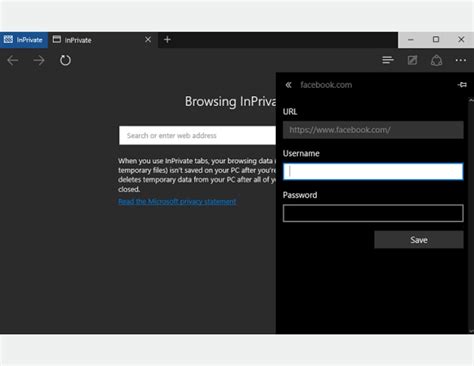Image resolution: width=474 pixels, height=366 pixels.
Task: Click the Browsing InPrivate heading
Action: 230,101
